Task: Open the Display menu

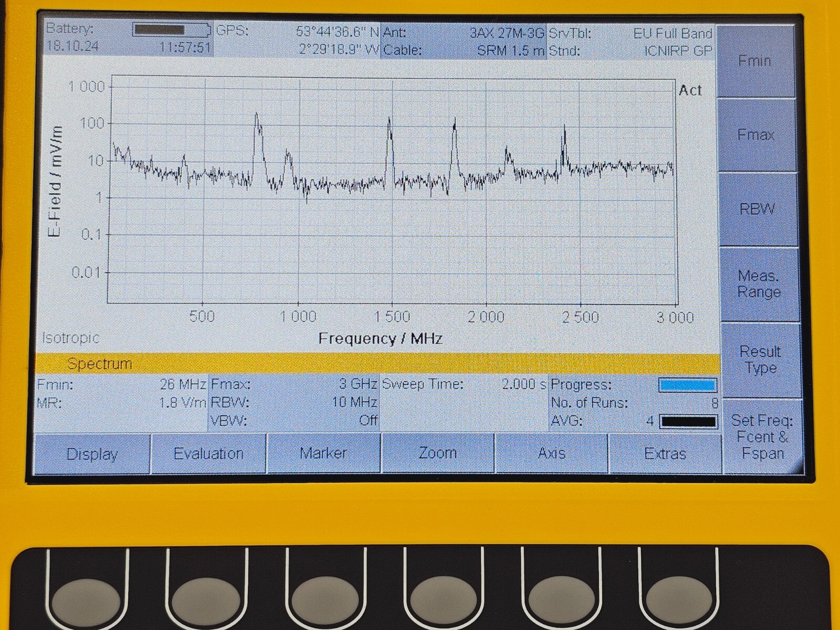Action: click(92, 454)
